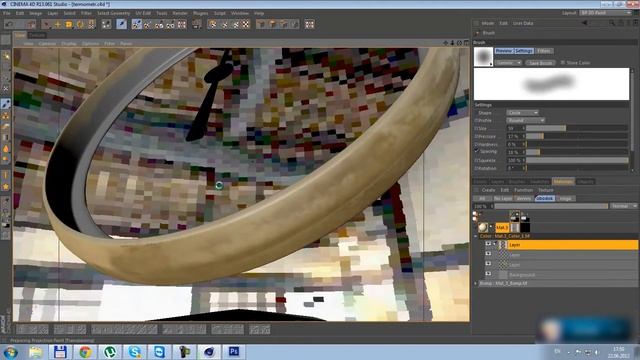This screenshot has height=360, width=640.
Task: Click the back arrow in Attribute Manager
Action: [x=584, y=23]
